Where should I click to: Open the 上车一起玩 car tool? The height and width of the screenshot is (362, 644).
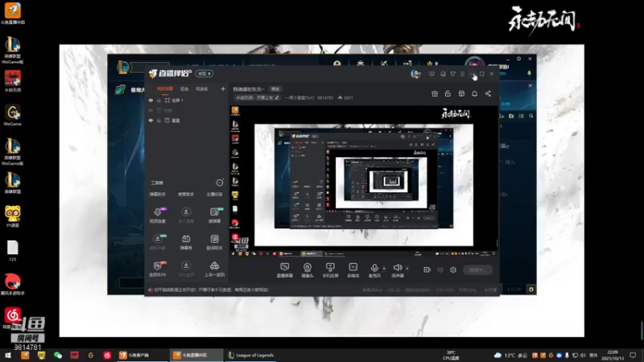(214, 269)
